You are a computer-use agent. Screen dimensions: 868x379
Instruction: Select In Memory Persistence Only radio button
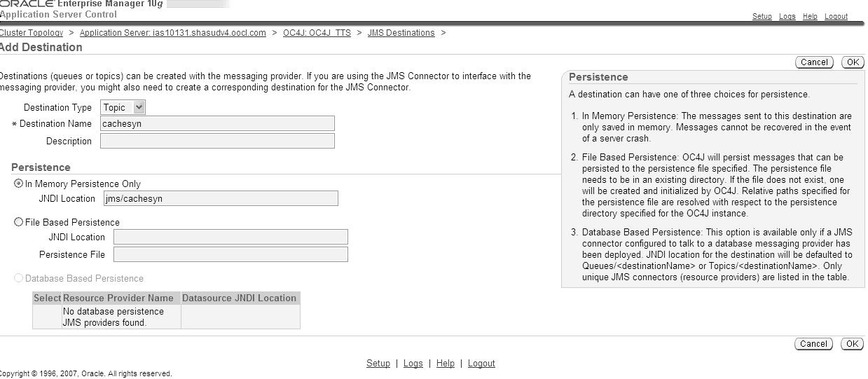click(x=19, y=184)
